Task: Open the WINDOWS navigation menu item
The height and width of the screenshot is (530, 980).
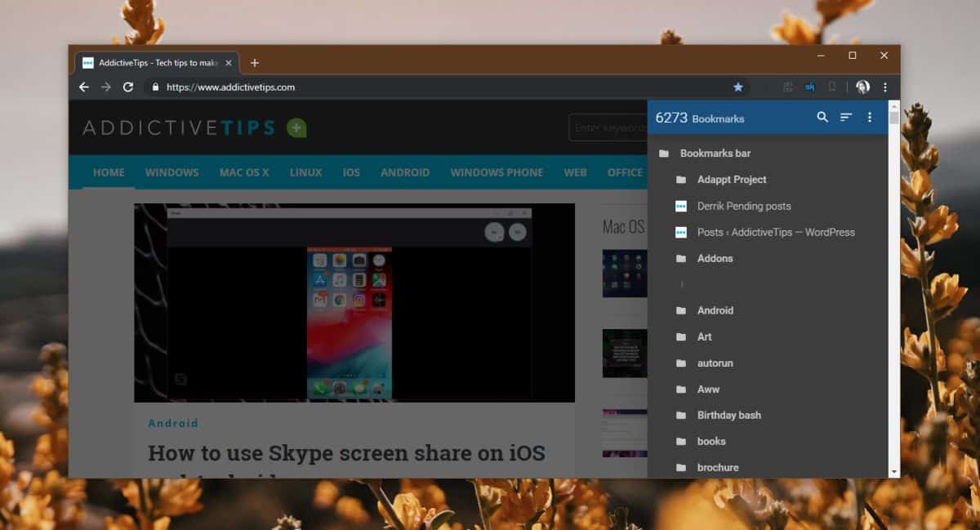Action: 172,172
